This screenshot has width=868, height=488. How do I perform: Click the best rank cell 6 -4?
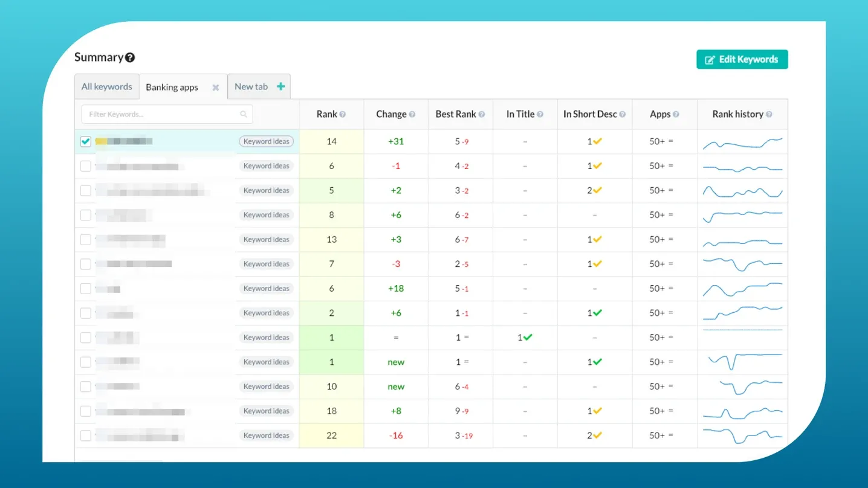click(462, 387)
